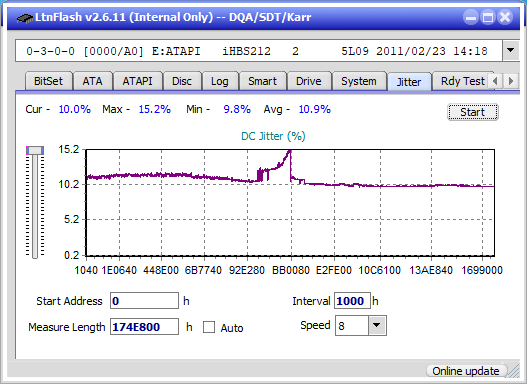Viewport: 527px width, 384px height.
Task: Click the drive info text iHBS212
Action: (x=246, y=51)
